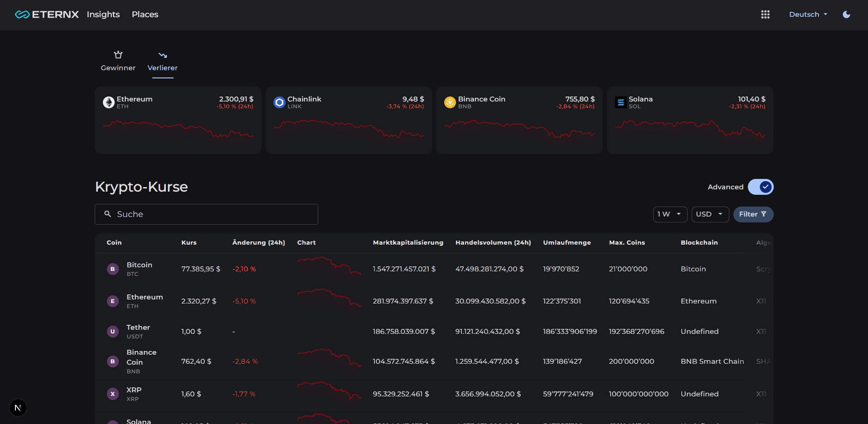This screenshot has height=424, width=868.
Task: Open the USD currency dropdown
Action: tap(709, 214)
